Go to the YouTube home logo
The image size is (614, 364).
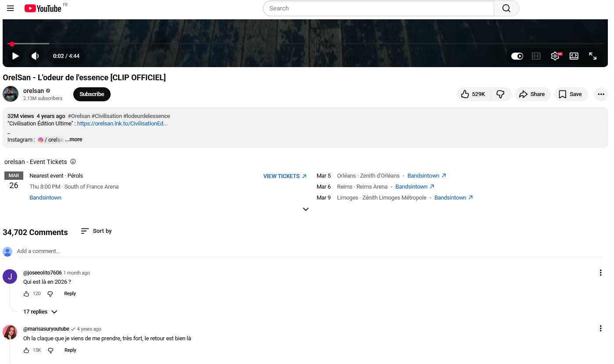click(43, 8)
